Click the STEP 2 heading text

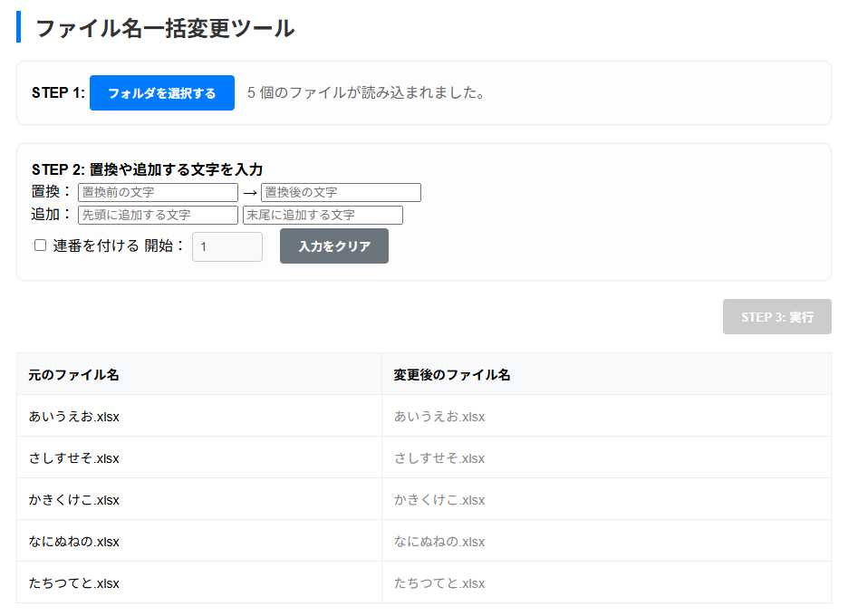point(147,169)
